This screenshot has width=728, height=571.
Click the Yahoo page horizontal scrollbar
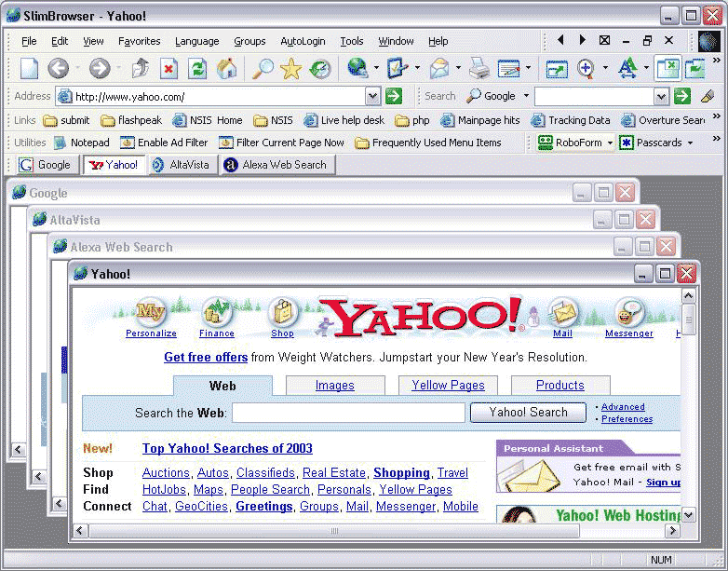pyautogui.click(x=372, y=530)
